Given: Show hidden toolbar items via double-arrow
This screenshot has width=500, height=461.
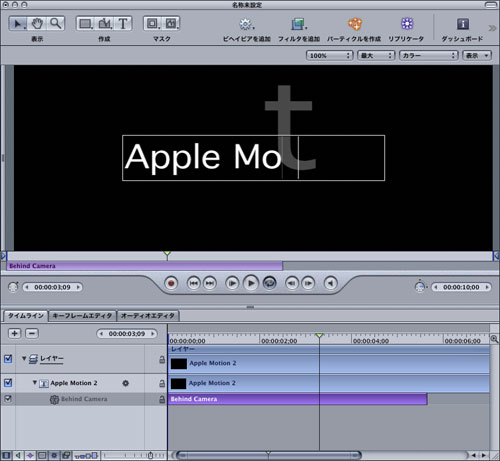Looking at the screenshot, I should 492,28.
